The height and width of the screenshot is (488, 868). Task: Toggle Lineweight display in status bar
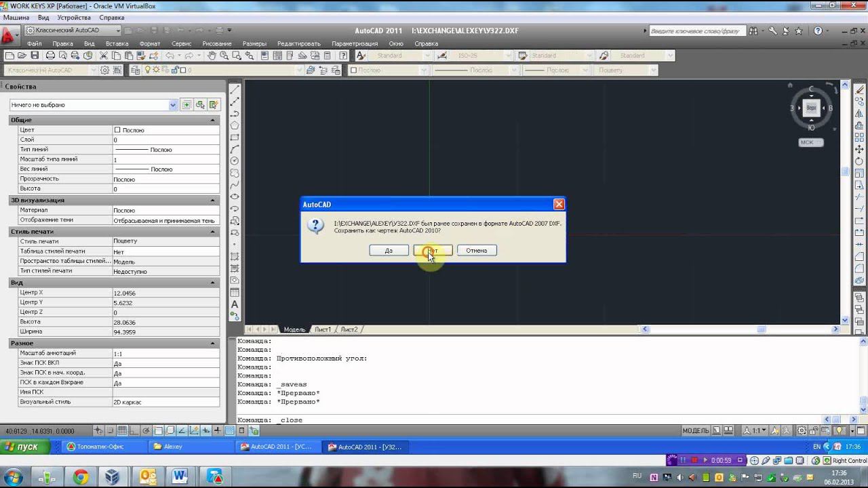point(217,431)
